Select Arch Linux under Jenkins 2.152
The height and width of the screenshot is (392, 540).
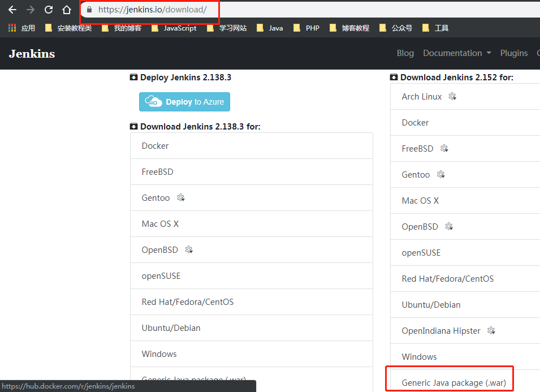coord(465,97)
